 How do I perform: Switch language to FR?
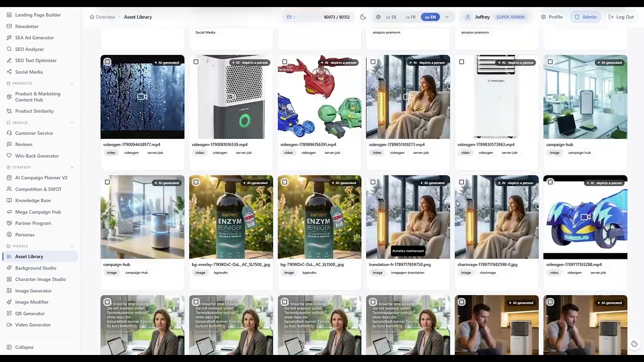(x=411, y=17)
